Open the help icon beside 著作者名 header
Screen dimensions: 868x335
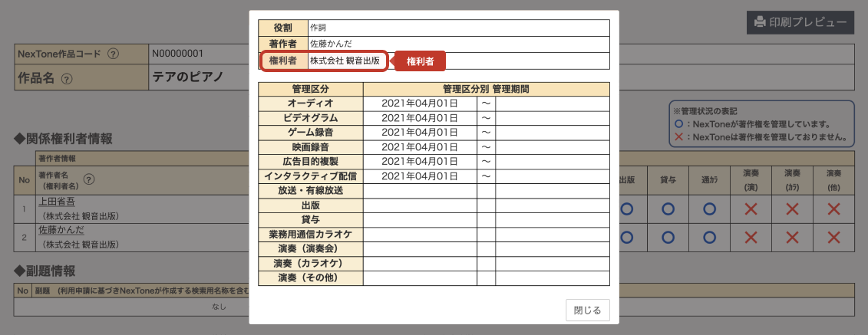point(89,179)
